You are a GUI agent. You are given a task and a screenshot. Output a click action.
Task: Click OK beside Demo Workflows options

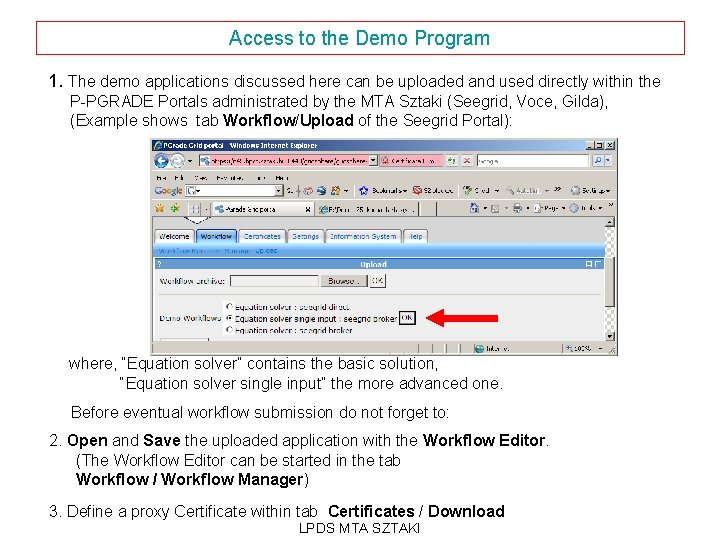pos(407,318)
